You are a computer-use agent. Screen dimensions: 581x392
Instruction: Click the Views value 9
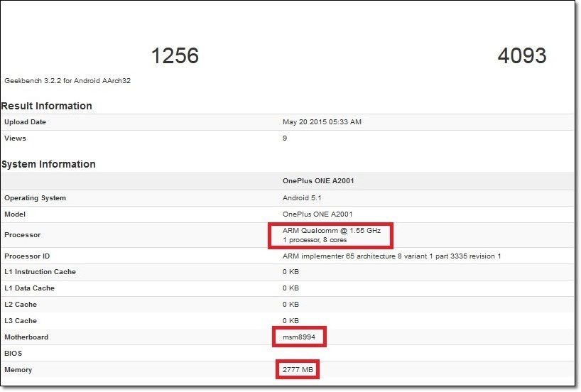click(x=285, y=138)
